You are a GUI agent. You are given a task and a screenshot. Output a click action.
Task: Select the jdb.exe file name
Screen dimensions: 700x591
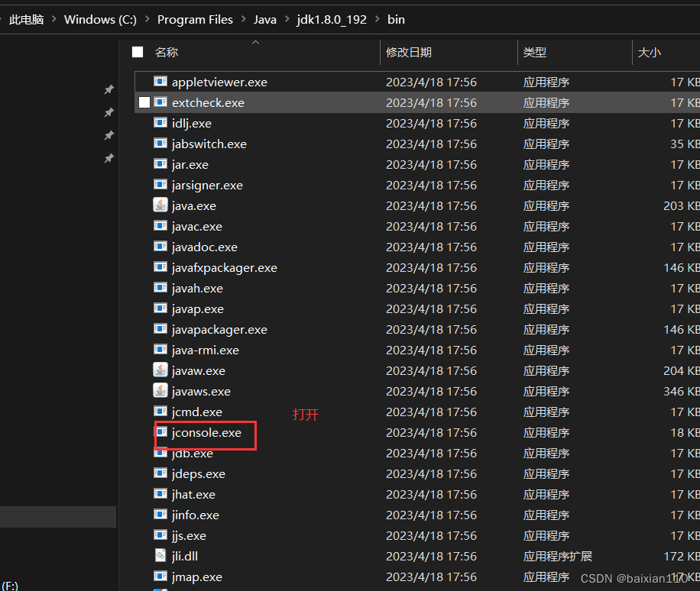(x=192, y=453)
